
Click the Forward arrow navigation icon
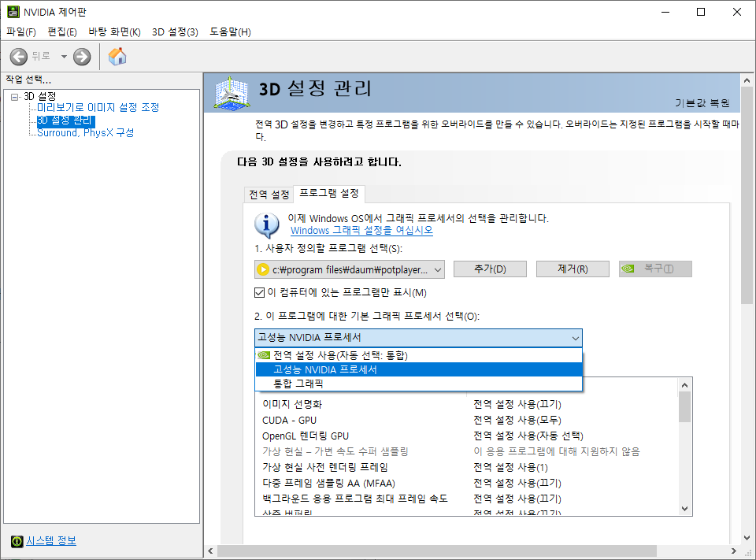(82, 57)
